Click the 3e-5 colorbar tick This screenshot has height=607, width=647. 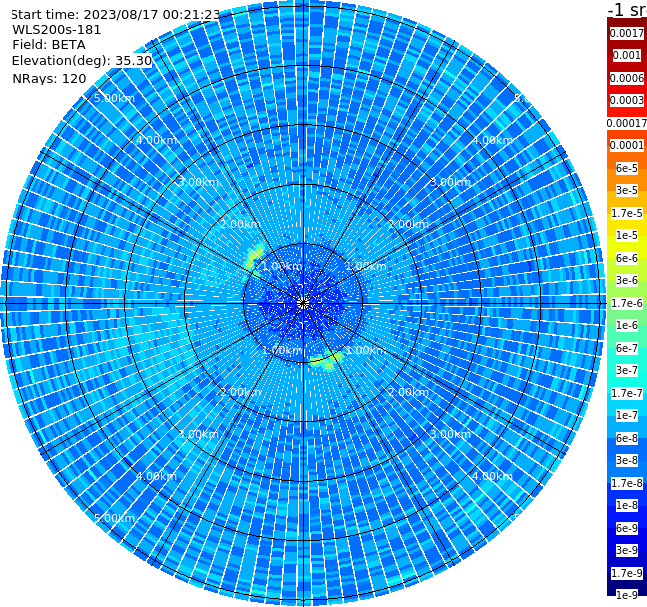point(627,190)
